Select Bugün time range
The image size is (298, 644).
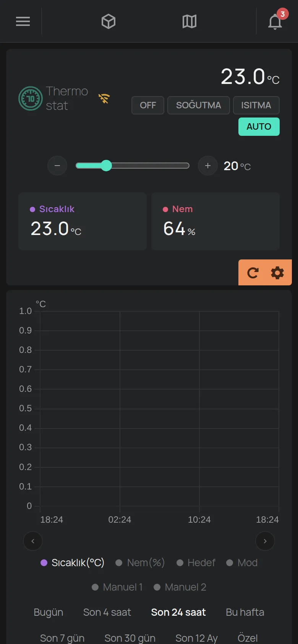[49, 612]
